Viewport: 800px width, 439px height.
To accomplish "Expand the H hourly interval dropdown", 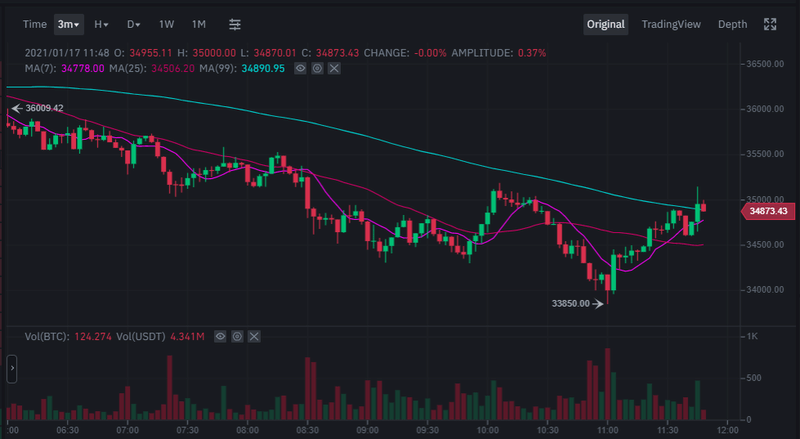I will (x=102, y=24).
